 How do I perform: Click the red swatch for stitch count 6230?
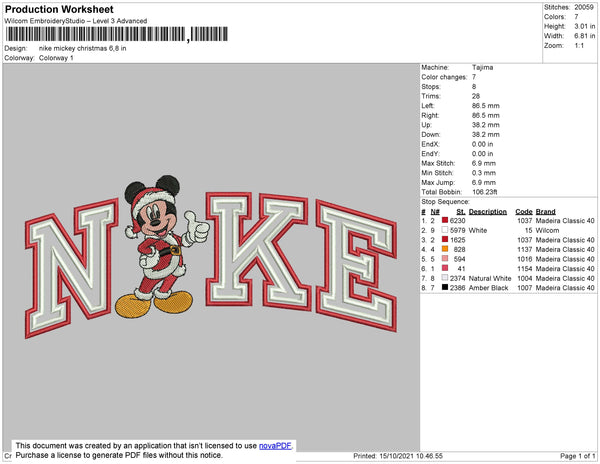(x=445, y=220)
